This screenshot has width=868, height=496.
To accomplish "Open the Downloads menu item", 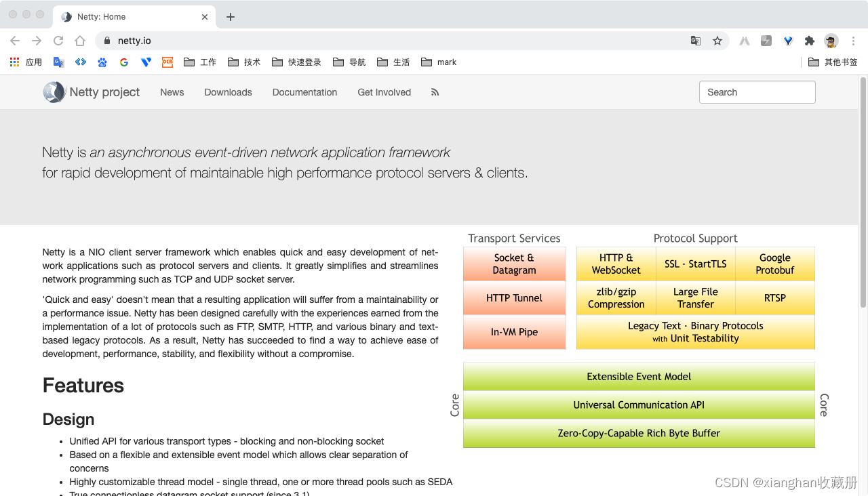I will coord(228,92).
